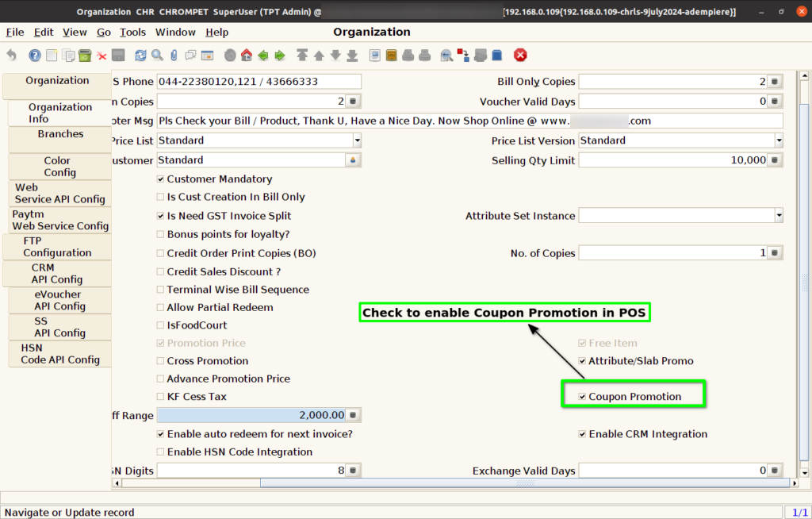
Task: Uncheck Attribute/Slab Promo
Action: pos(582,361)
